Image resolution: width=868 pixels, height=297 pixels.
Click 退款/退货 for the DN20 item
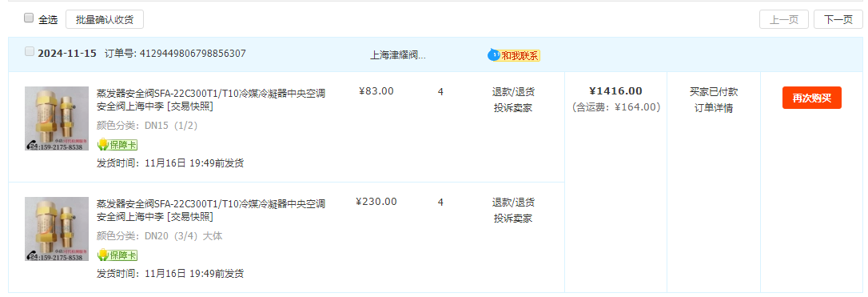513,203
